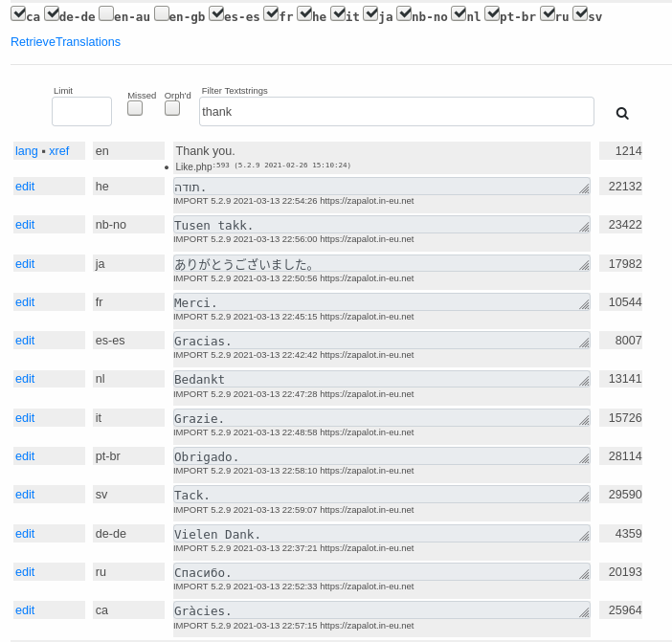This screenshot has width=672, height=642.
Task: Click the magnifier search icon
Action: [x=622, y=113]
